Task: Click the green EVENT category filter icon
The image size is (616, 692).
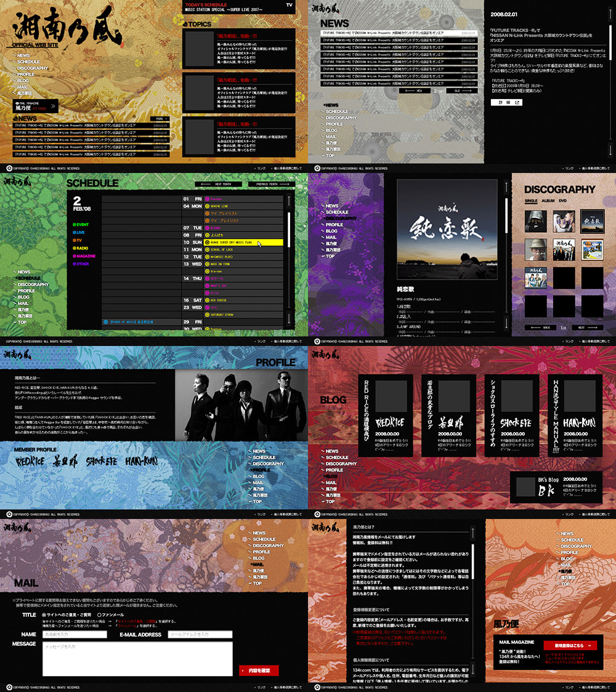Action: 74,225
